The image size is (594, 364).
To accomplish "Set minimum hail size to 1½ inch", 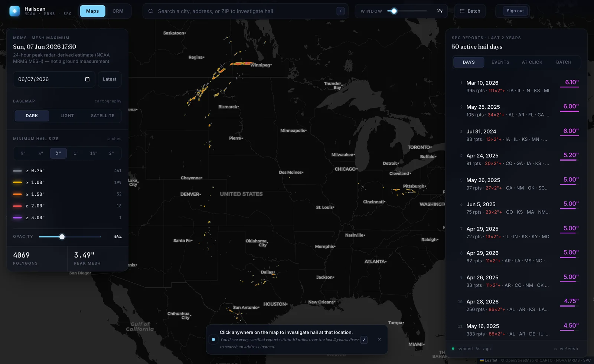I will (x=94, y=153).
